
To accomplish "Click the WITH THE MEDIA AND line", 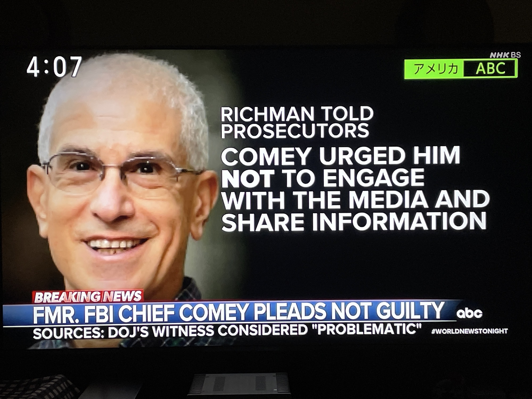I will pyautogui.click(x=355, y=199).
